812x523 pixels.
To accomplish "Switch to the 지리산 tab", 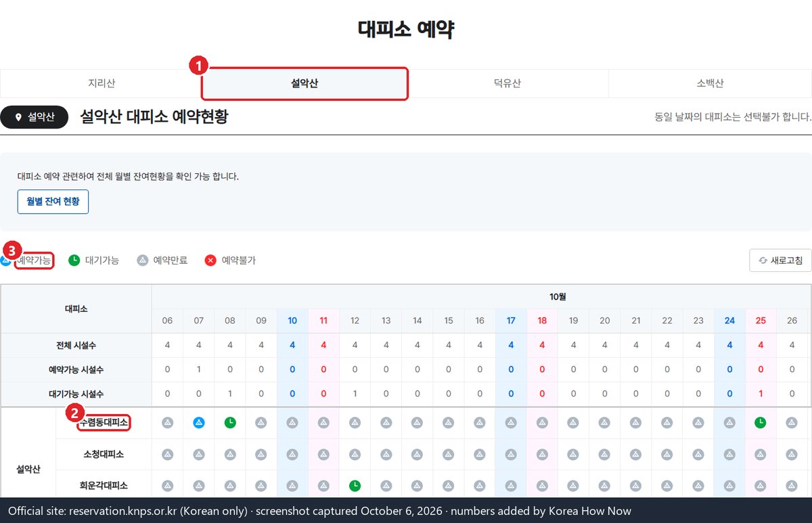I will pyautogui.click(x=101, y=83).
